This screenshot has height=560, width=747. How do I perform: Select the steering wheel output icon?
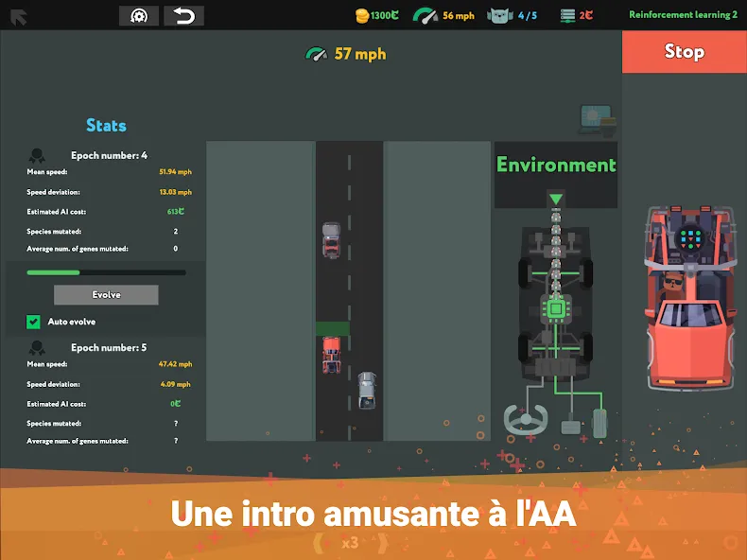[x=526, y=419]
